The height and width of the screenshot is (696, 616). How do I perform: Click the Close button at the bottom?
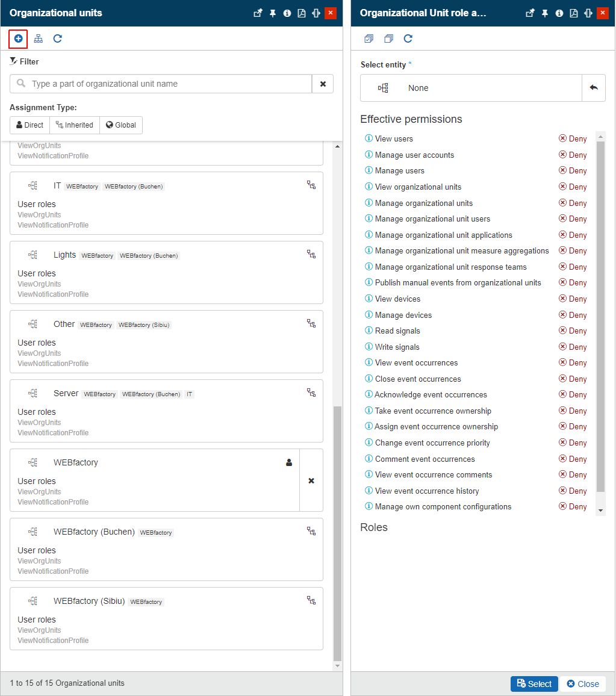(583, 684)
